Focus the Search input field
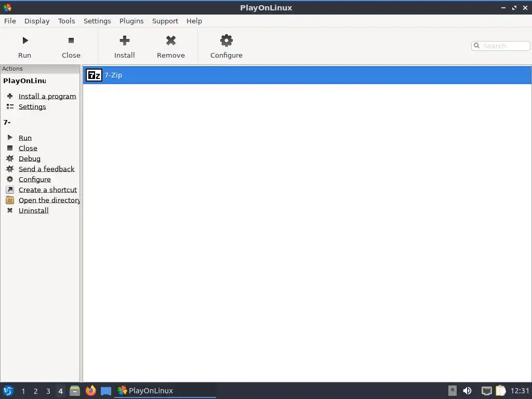532x399 pixels. (x=500, y=46)
